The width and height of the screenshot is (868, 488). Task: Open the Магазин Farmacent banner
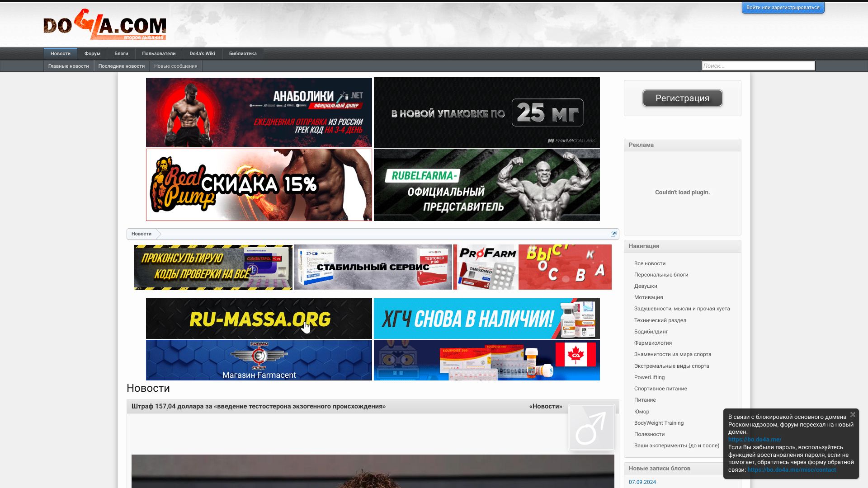pos(259,360)
